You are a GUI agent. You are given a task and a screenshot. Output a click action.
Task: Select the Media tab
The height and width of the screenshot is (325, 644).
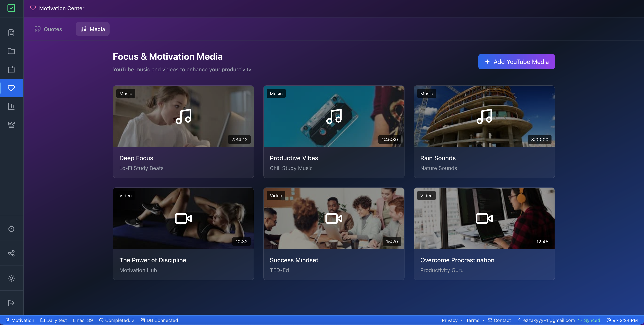coord(92,29)
